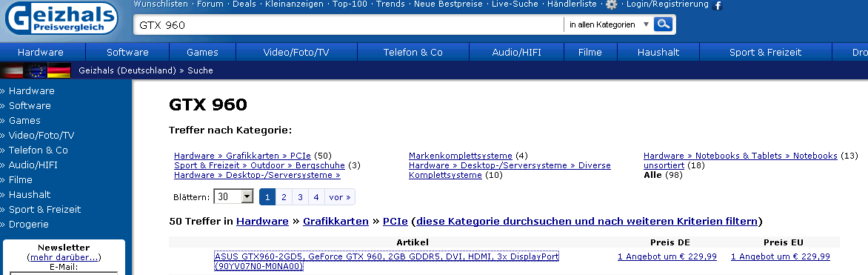Go to results page 1
The image size is (868, 275).
267,197
